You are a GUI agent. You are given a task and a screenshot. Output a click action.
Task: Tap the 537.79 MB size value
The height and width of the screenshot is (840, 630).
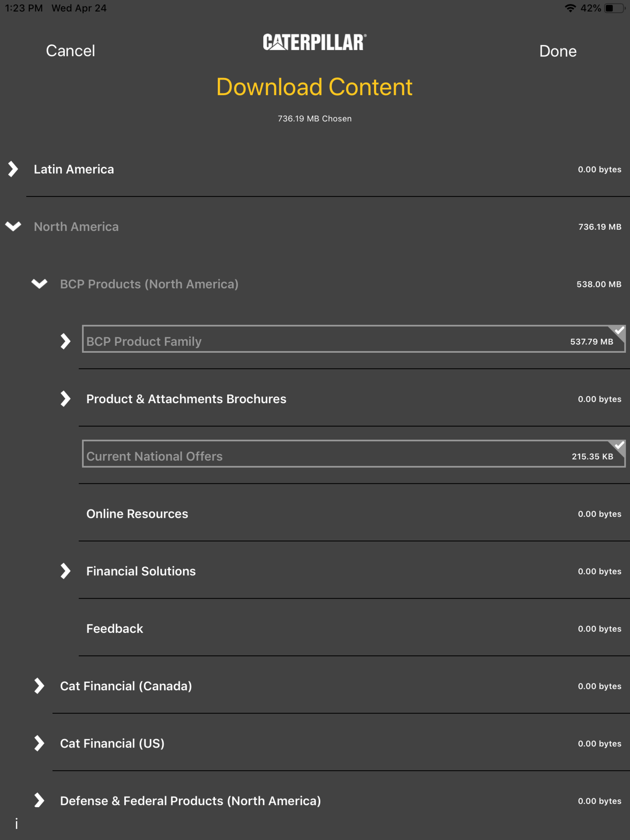(x=592, y=341)
